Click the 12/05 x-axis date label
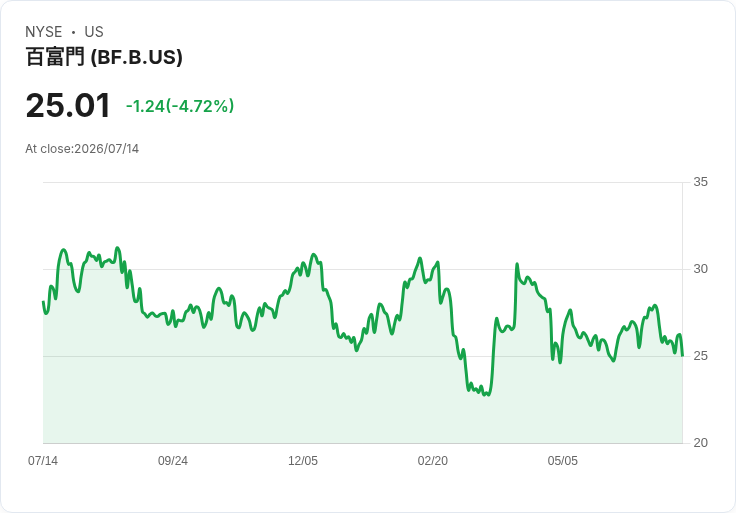736x513 pixels. [303, 461]
